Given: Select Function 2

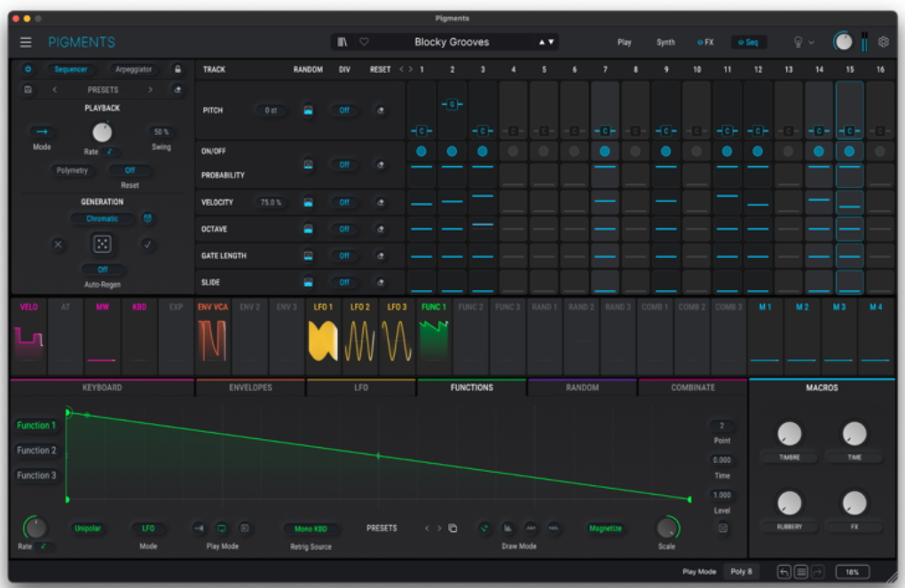Looking at the screenshot, I should click(x=37, y=451).
